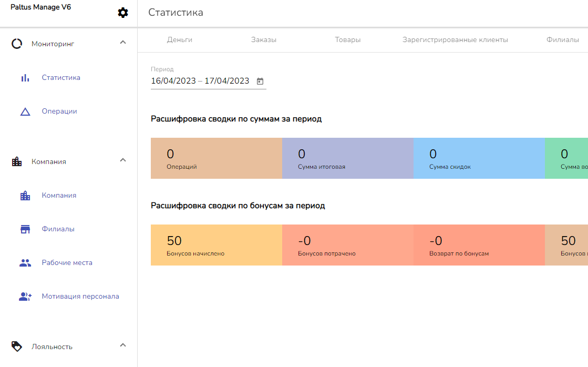Click heading Расшифровка сводки по суммам за период

(236, 119)
